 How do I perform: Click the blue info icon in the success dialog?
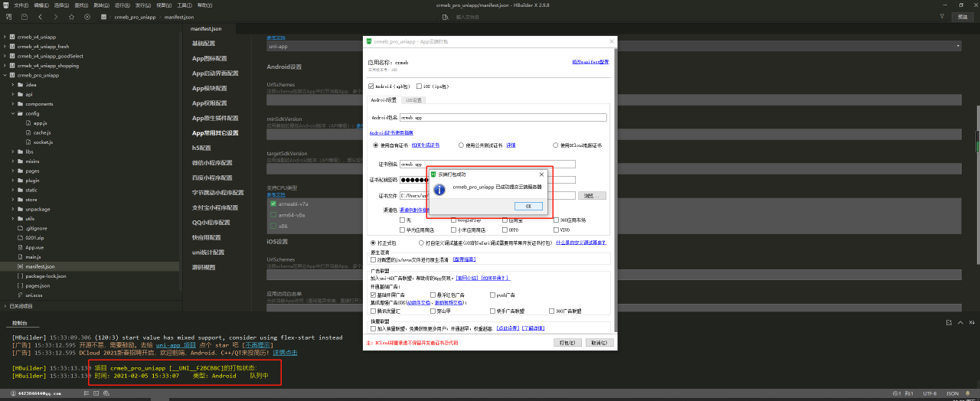[x=439, y=189]
